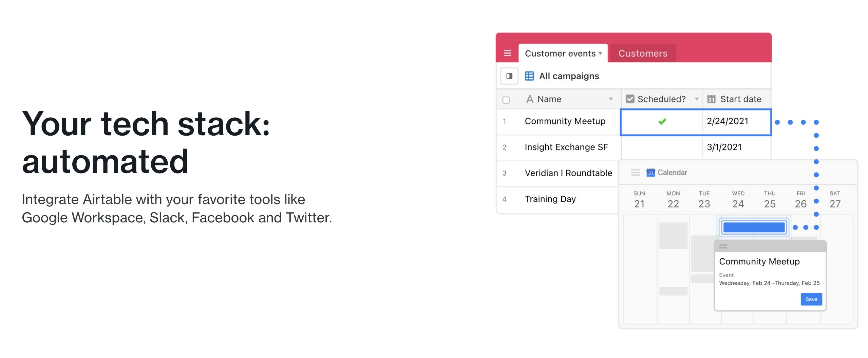Open the All campaigns view

[569, 76]
